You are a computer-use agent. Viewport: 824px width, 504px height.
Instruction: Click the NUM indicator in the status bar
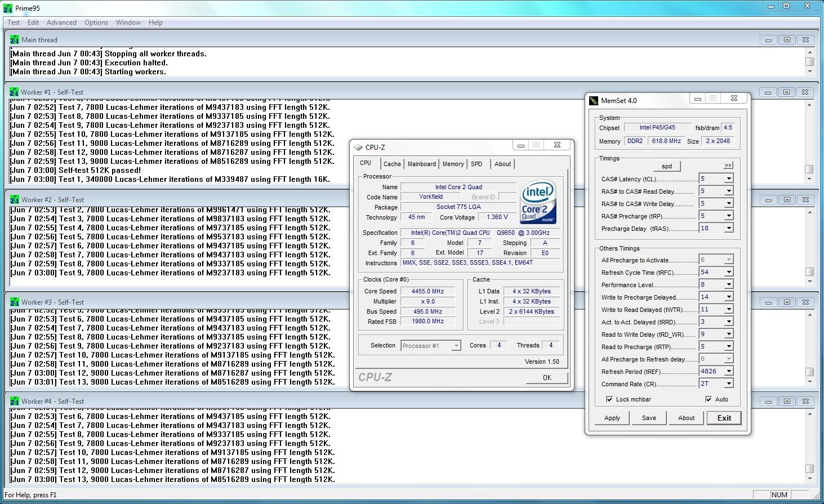[780, 495]
